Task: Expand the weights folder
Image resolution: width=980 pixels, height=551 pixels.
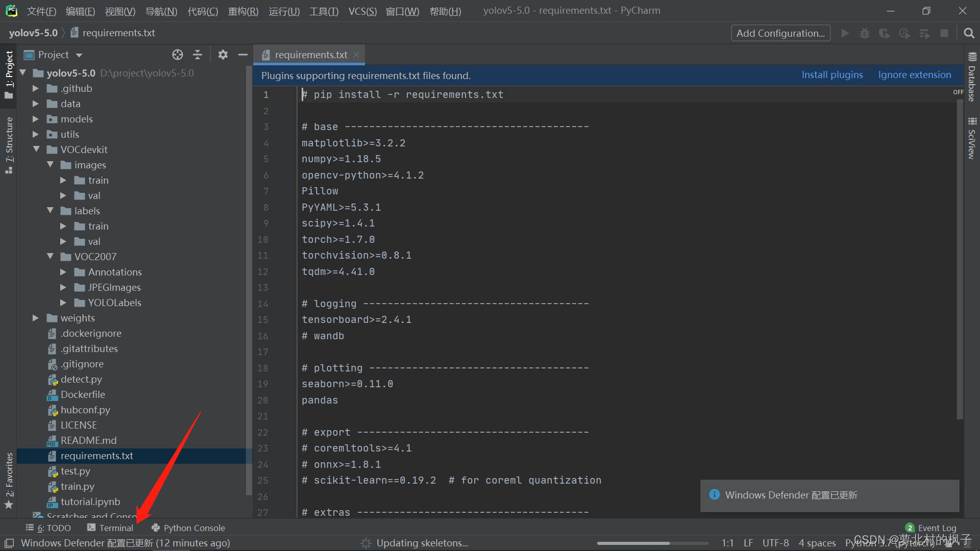Action: [x=36, y=318]
